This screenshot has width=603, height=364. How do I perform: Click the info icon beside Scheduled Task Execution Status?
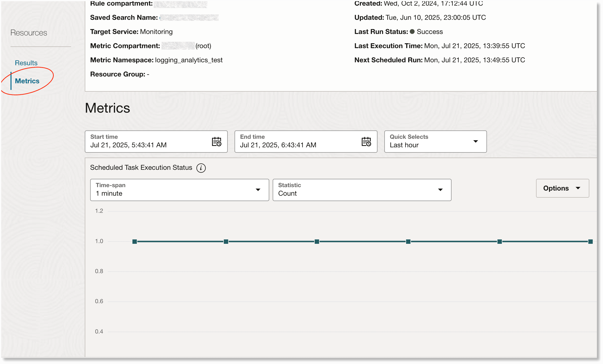click(201, 168)
